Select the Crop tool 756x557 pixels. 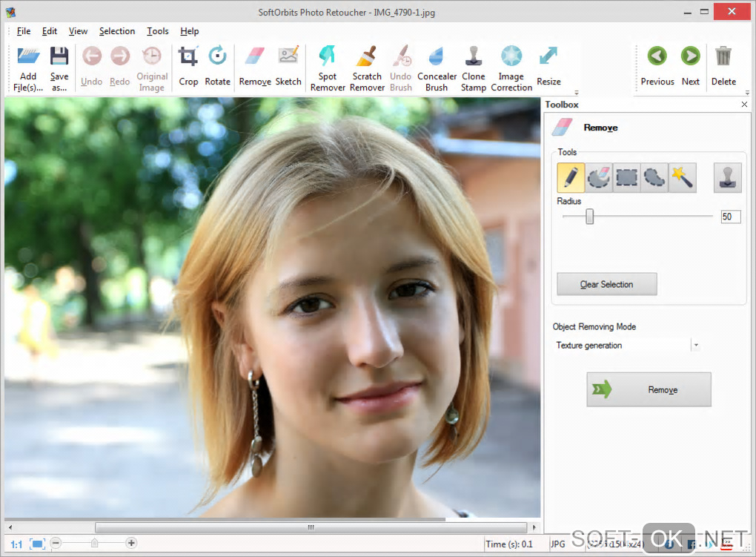click(188, 67)
